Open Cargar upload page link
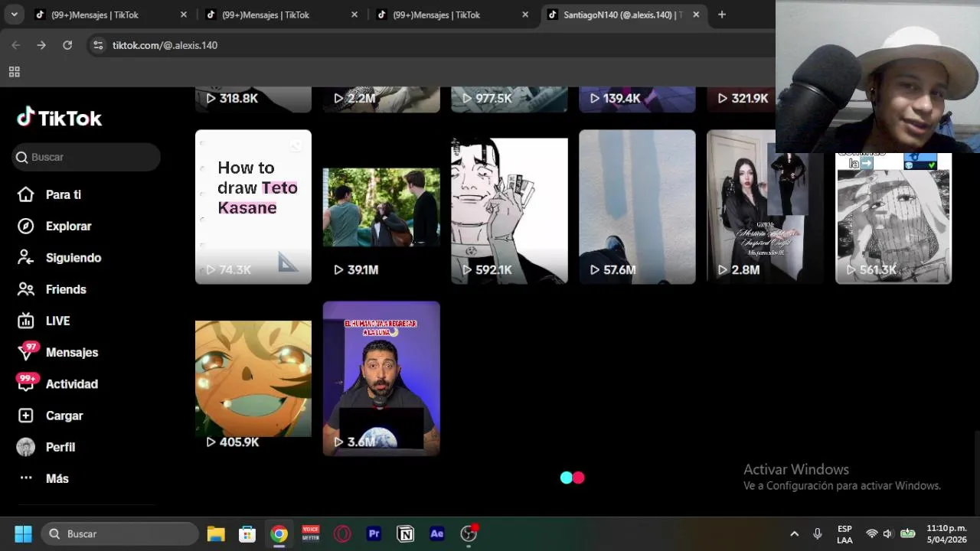Viewport: 980px width, 551px height. 64,416
